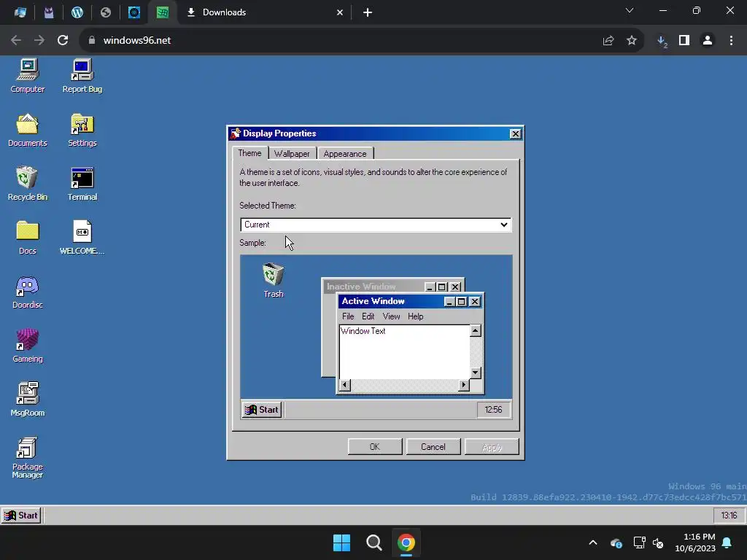Bookmark this page with the star icon
Screen dimensions: 747x560
pyautogui.click(x=632, y=41)
